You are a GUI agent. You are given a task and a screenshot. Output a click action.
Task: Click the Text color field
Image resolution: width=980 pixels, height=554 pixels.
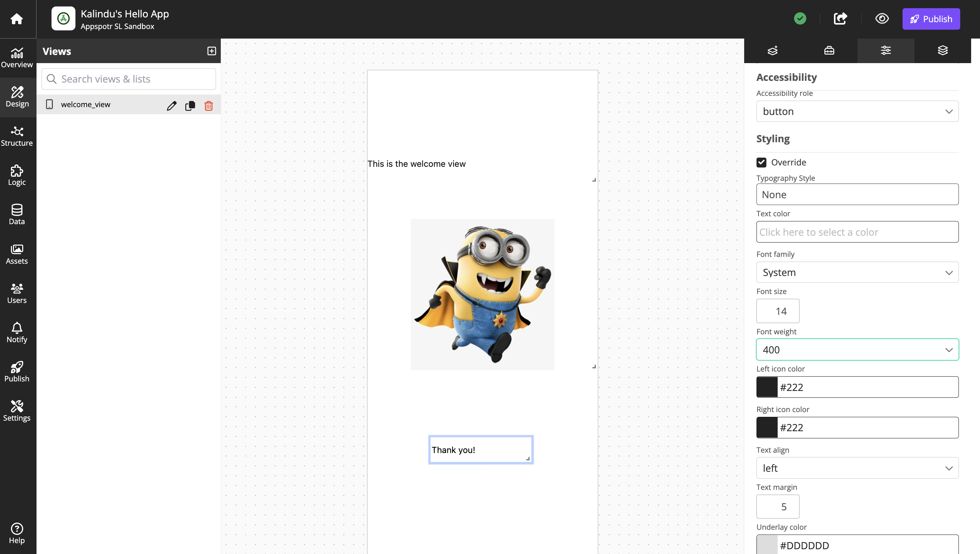coord(857,232)
